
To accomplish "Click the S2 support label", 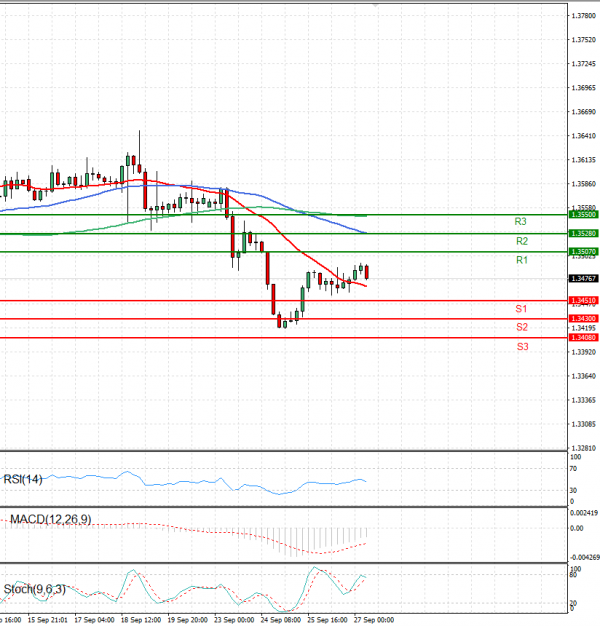I will point(522,327).
